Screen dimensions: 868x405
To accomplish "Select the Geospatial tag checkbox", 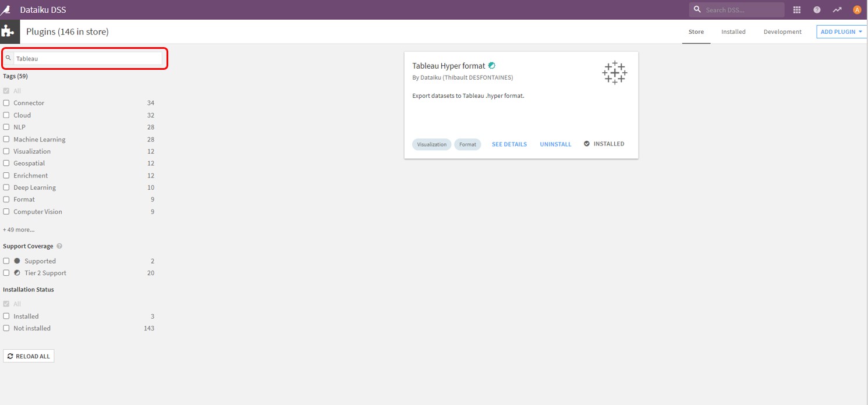I will tap(6, 164).
